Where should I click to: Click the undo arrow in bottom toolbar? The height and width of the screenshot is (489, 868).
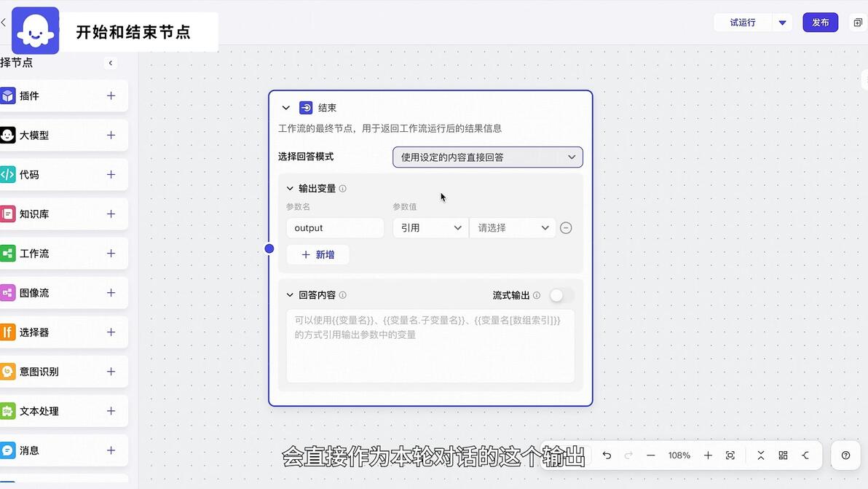[607, 455]
